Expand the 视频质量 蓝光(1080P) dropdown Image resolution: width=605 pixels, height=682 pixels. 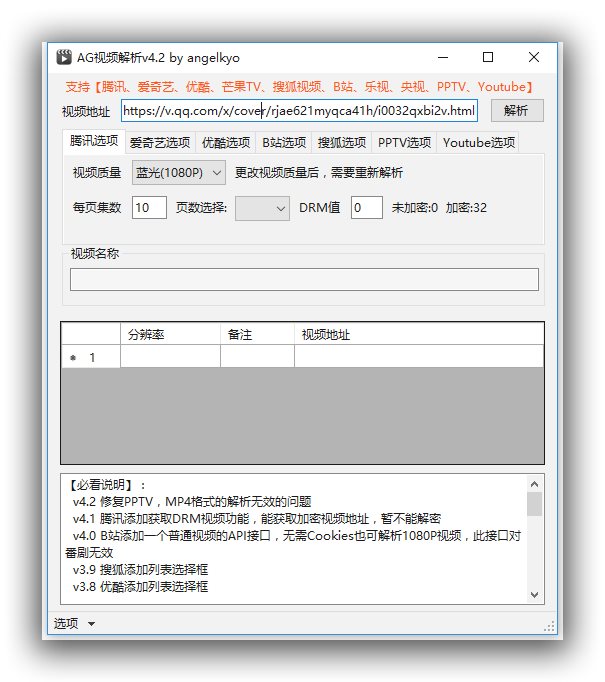coord(179,173)
